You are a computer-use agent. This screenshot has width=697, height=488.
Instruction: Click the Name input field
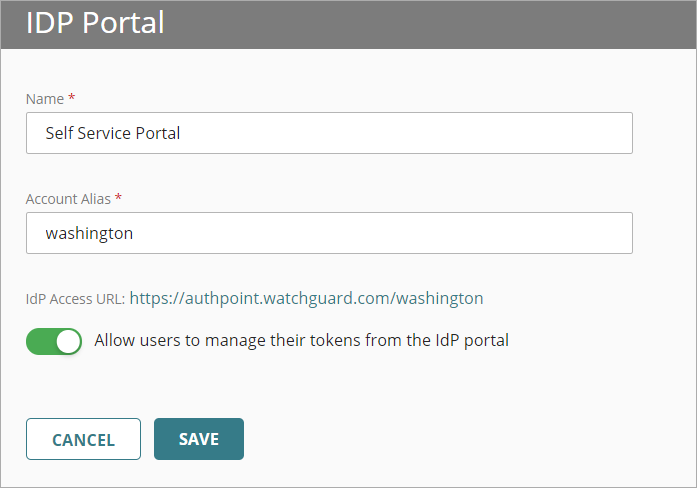[x=329, y=133]
